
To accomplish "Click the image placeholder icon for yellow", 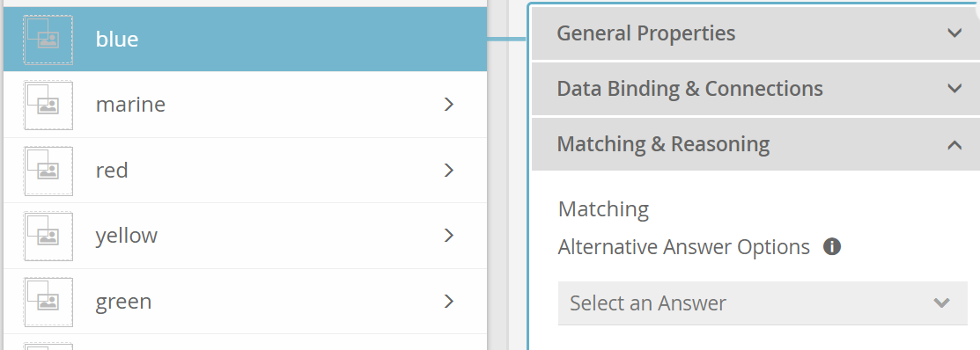I will (x=48, y=237).
